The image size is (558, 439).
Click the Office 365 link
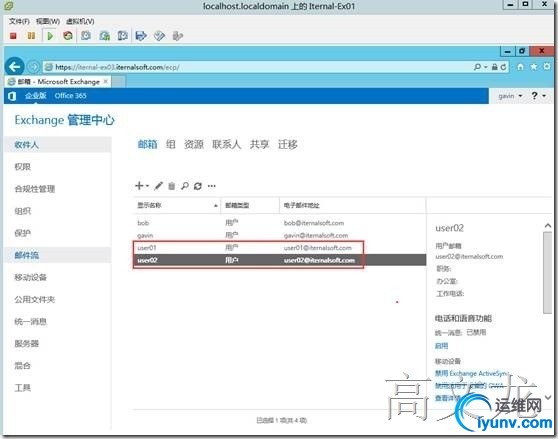[x=70, y=95]
